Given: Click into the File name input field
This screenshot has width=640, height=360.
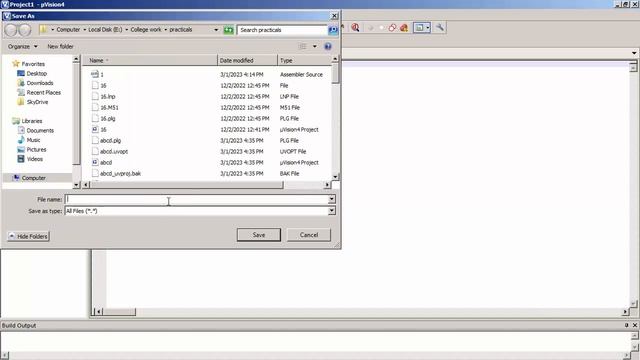Looking at the screenshot, I should point(196,199).
